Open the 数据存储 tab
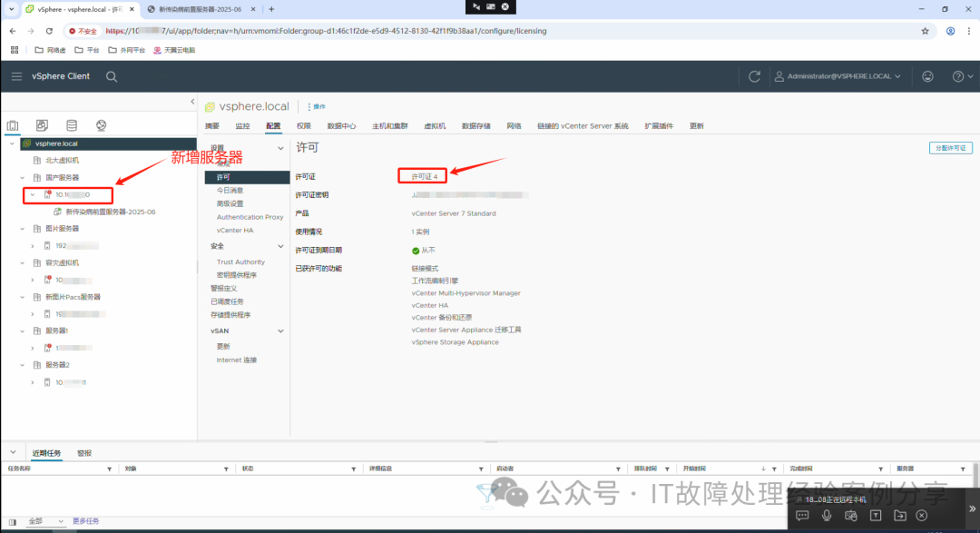This screenshot has height=533, width=980. click(476, 125)
